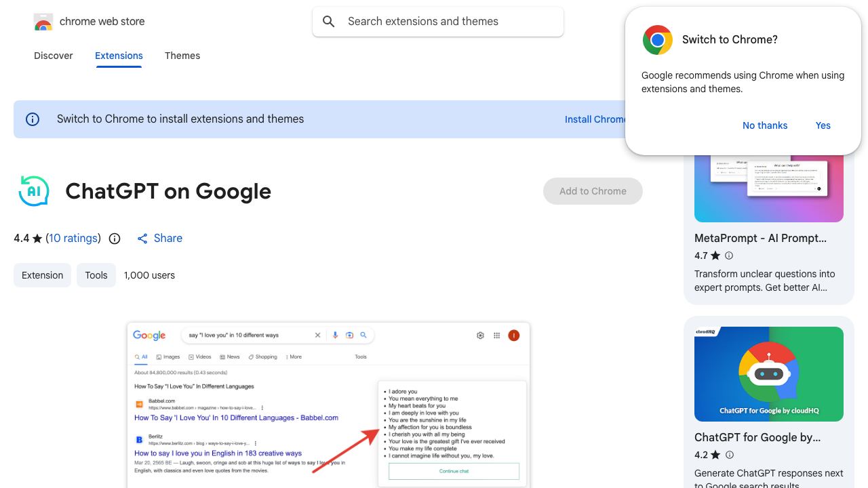This screenshot has width=868, height=488.
Task: Click the Add to Chrome button
Action: [593, 191]
